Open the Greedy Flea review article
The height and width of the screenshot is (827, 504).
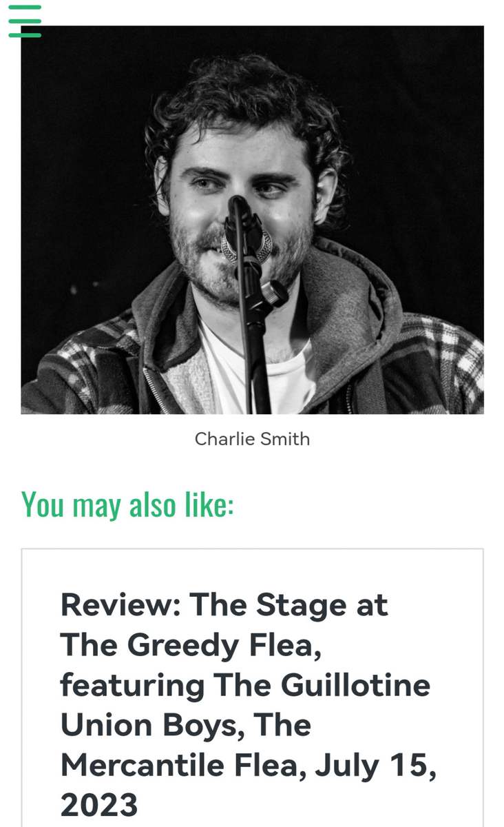[x=248, y=704]
